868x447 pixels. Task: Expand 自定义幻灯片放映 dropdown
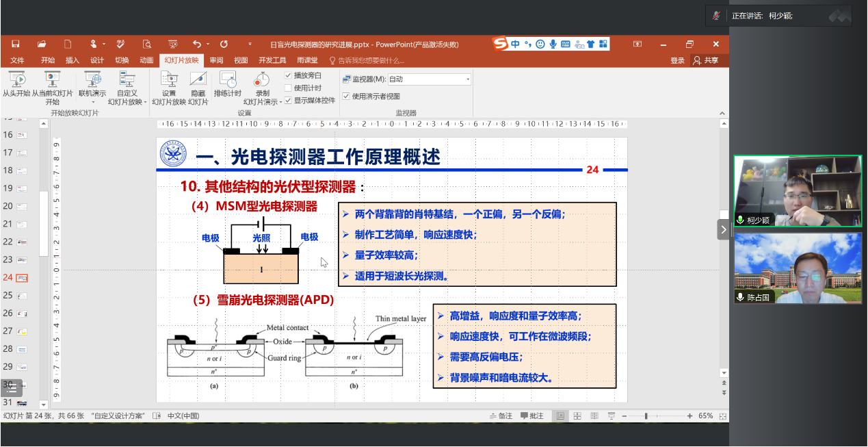pos(146,102)
